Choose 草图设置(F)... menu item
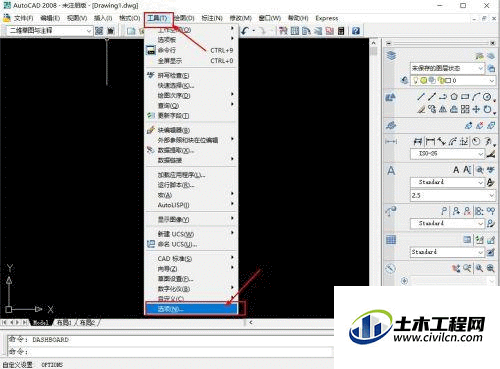Image resolution: width=500 pixels, height=369 pixels. [191, 279]
